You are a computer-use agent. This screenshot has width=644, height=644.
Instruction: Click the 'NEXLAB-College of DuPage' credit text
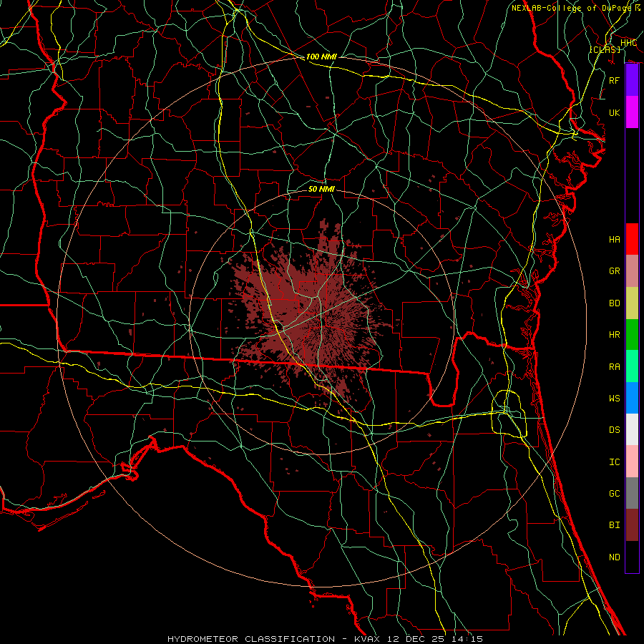pyautogui.click(x=572, y=8)
